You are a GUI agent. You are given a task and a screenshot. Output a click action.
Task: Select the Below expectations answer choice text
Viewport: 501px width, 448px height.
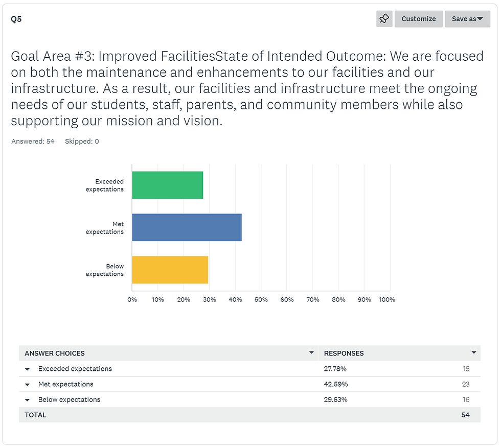[x=70, y=400]
